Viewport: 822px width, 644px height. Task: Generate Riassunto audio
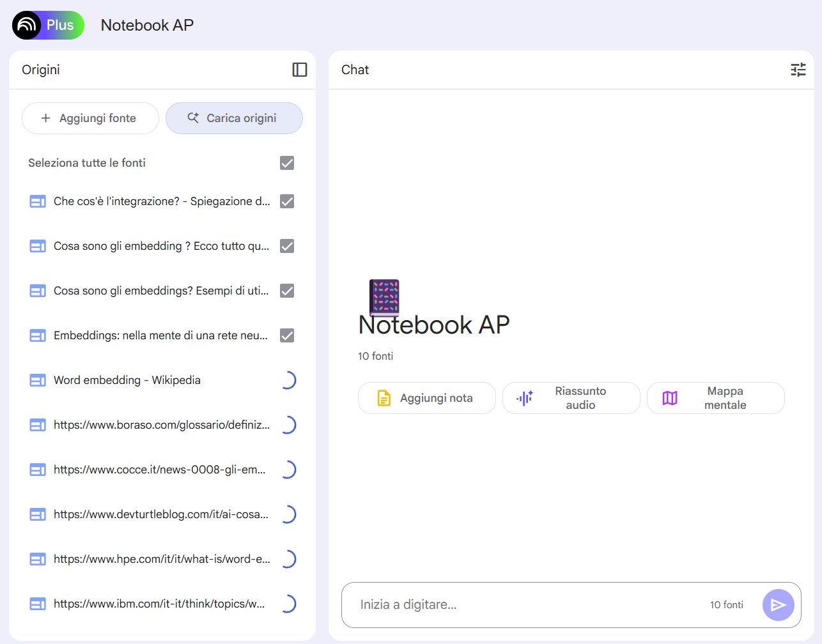(571, 398)
